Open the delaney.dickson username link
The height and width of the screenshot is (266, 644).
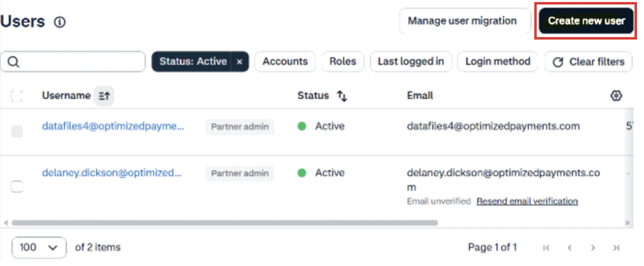(x=112, y=173)
